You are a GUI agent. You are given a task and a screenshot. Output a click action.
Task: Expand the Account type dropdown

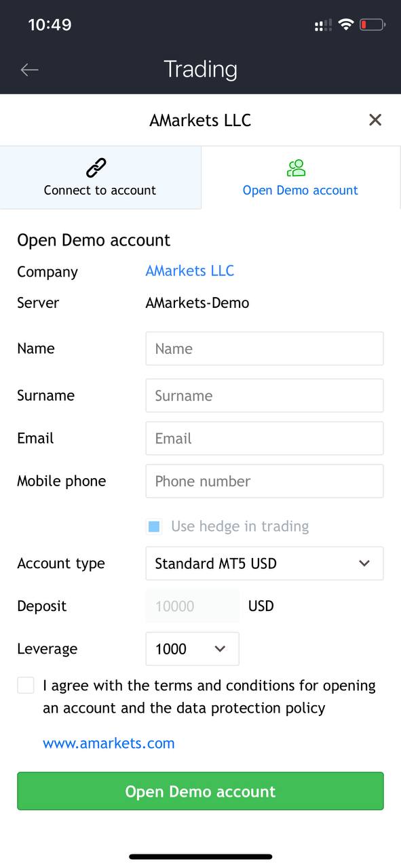[x=265, y=564]
